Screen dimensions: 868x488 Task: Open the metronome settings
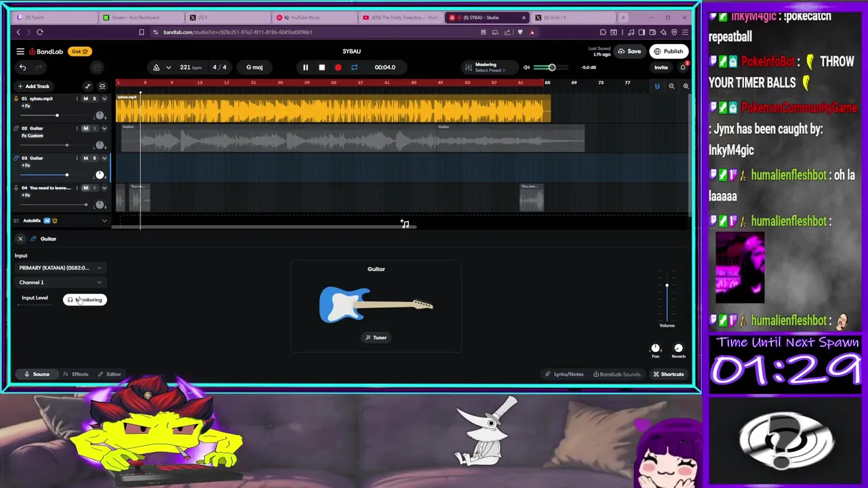[156, 67]
